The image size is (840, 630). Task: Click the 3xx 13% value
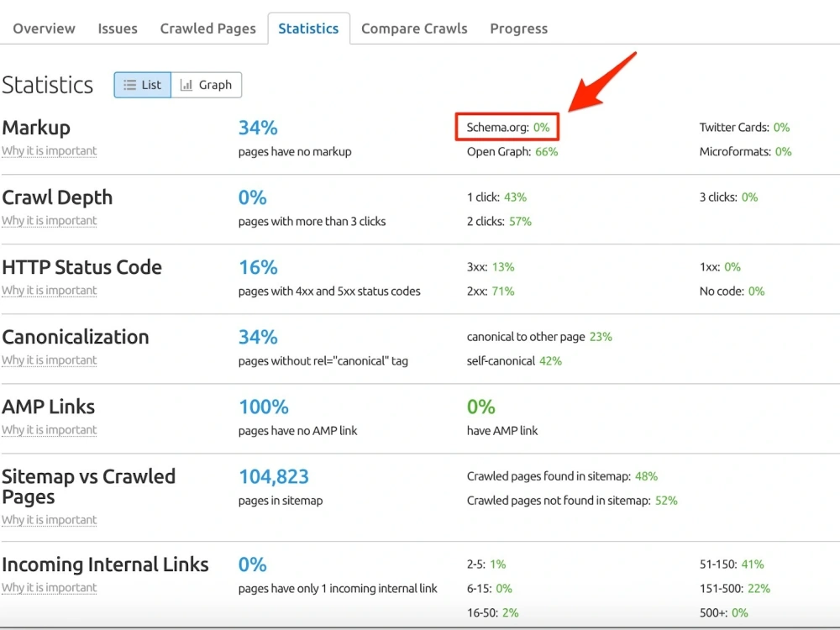[503, 267]
